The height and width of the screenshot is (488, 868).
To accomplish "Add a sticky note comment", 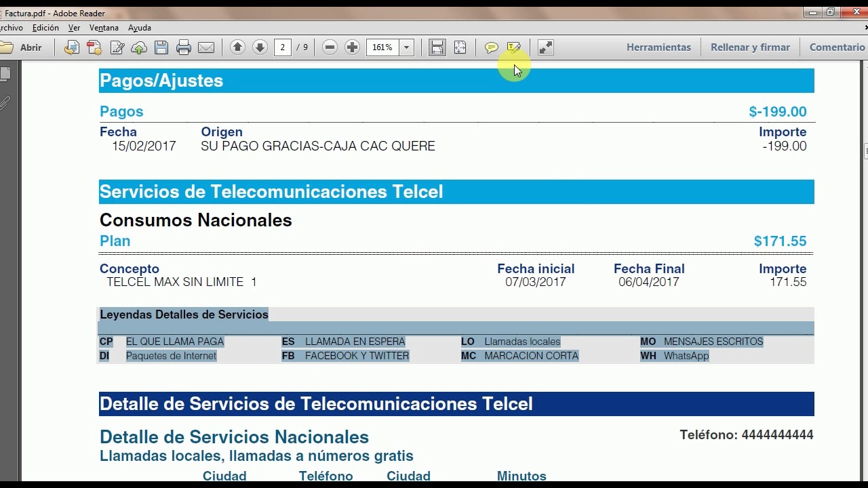I will coord(492,47).
